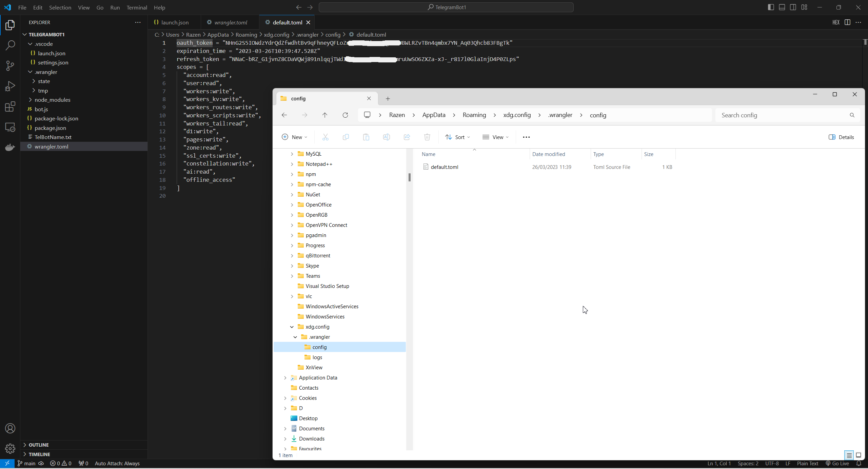The image size is (868, 469).
Task: Toggle the Primary Side Bar layout
Action: pyautogui.click(x=771, y=7)
